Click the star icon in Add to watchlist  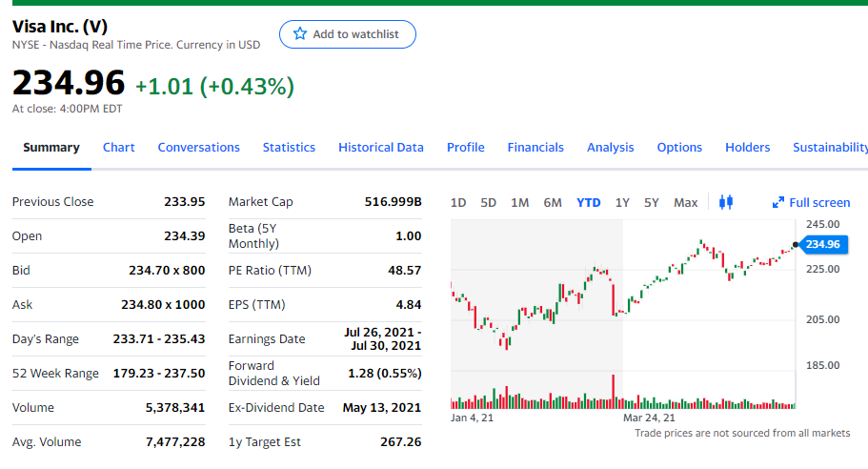click(300, 34)
